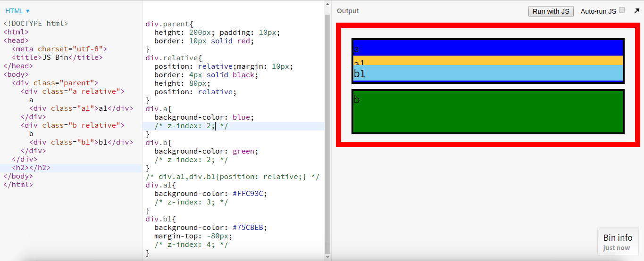The image size is (644, 261).
Task: Click the background-color: #75CBEB; line
Action: click(211, 228)
